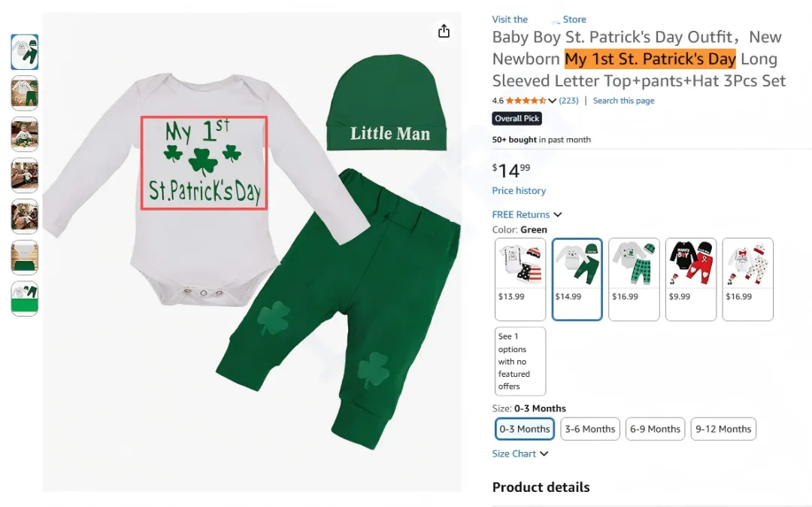Click the share icon above product image
812x507 pixels.
tap(444, 31)
